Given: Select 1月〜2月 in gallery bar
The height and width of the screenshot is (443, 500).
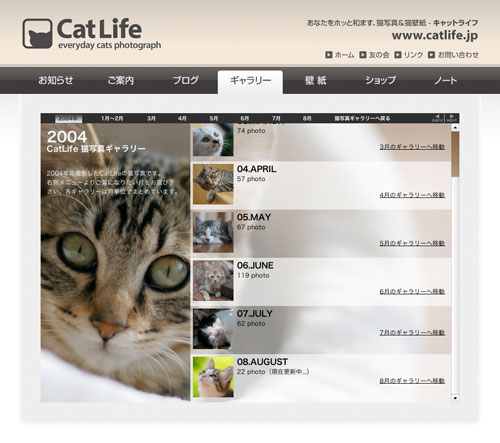Looking at the screenshot, I should 112,118.
